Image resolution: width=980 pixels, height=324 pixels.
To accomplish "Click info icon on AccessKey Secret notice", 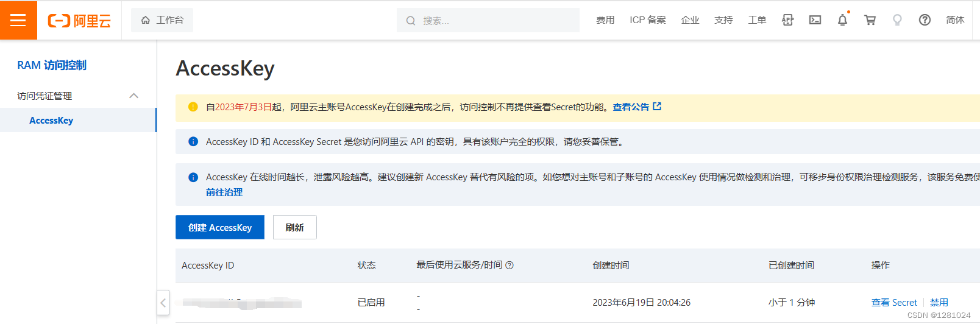I will click(x=193, y=141).
